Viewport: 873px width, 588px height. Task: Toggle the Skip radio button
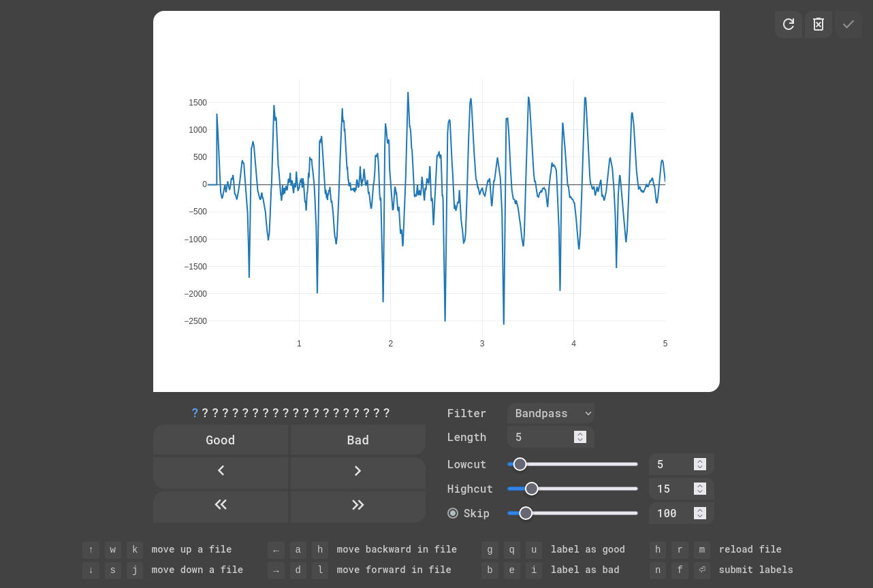pos(453,513)
